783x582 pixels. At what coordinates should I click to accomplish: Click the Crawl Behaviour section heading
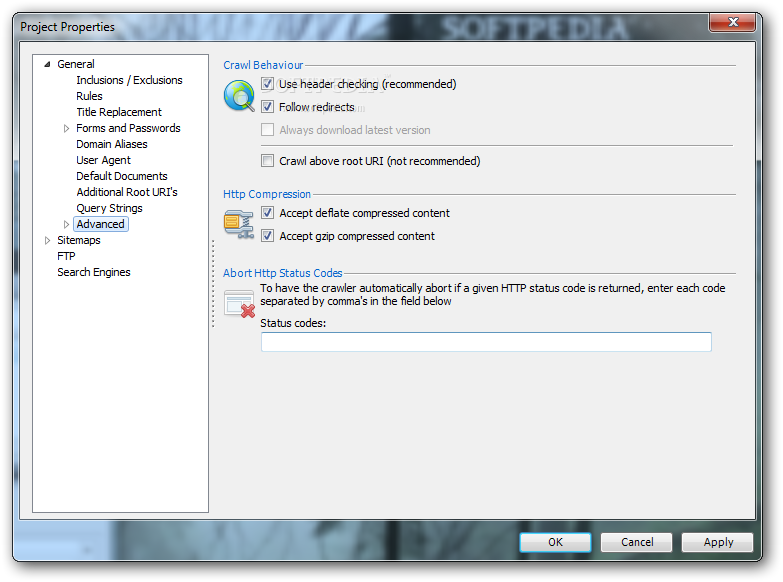(x=263, y=65)
